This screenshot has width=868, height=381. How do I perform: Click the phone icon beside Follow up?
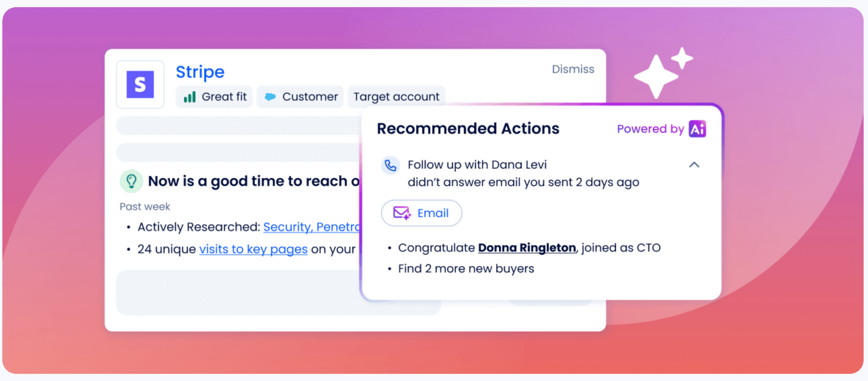click(x=390, y=165)
